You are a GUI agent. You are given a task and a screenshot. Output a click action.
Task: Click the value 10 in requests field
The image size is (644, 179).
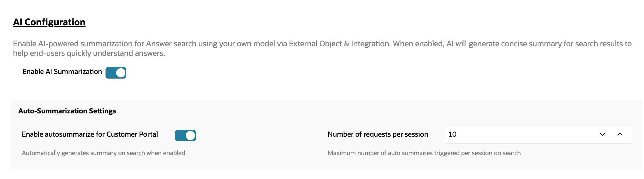coord(452,134)
